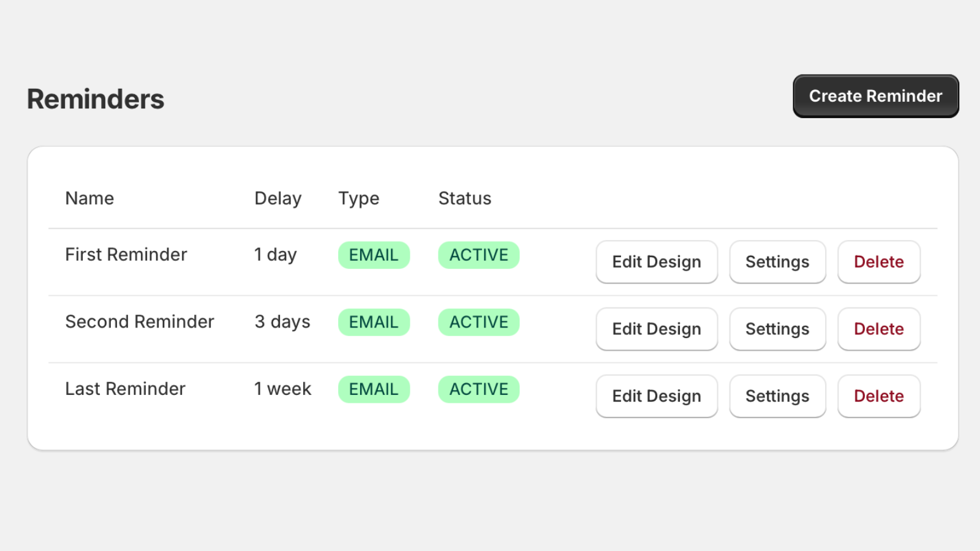Open Settings for First Reminder

click(777, 262)
